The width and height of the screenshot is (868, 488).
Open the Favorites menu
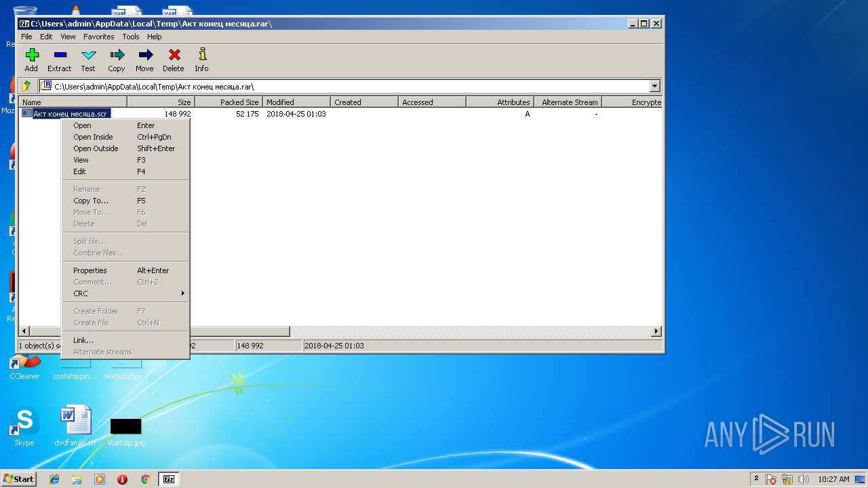(x=99, y=37)
